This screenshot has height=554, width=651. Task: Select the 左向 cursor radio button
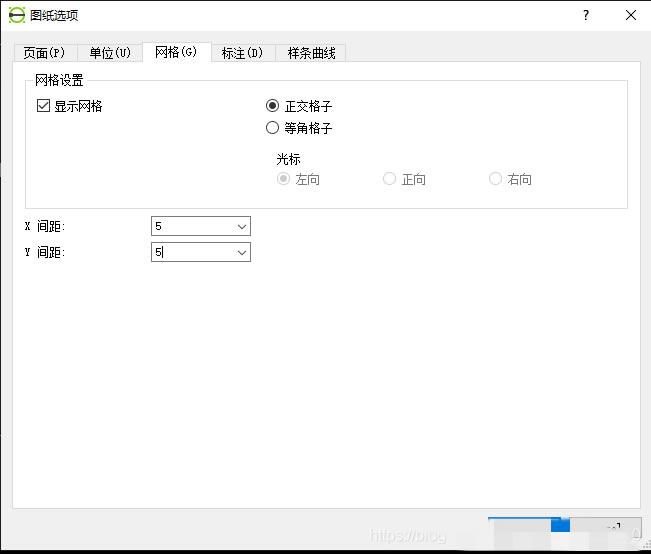tap(284, 179)
